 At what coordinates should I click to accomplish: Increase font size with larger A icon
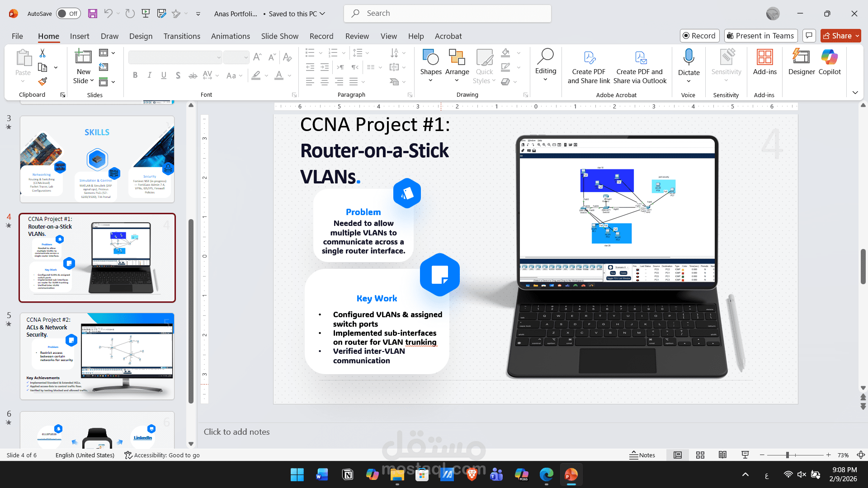257,57
